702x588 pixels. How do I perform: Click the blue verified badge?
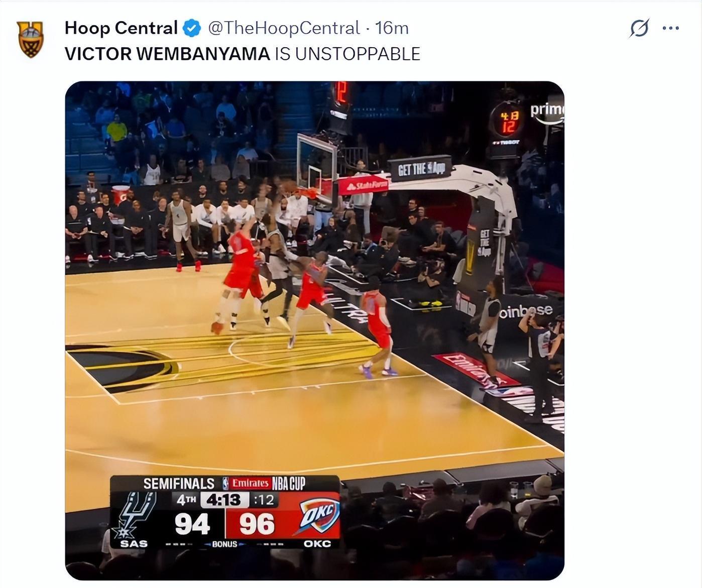coord(192,28)
